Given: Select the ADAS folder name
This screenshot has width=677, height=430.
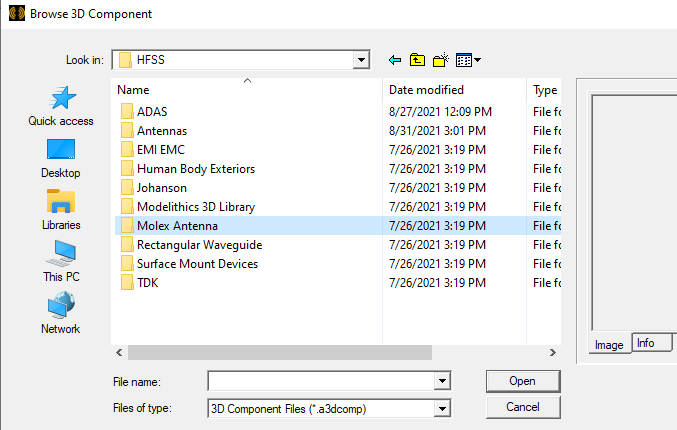Looking at the screenshot, I should 152,111.
